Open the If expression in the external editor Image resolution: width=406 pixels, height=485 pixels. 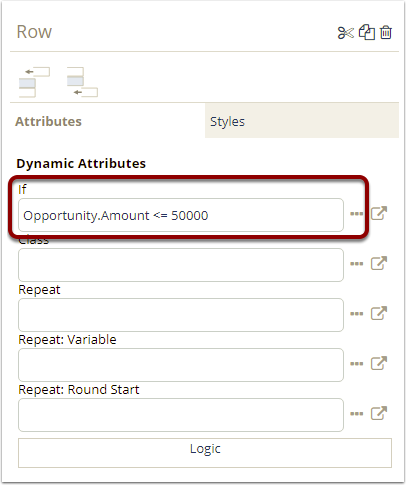coord(379,213)
